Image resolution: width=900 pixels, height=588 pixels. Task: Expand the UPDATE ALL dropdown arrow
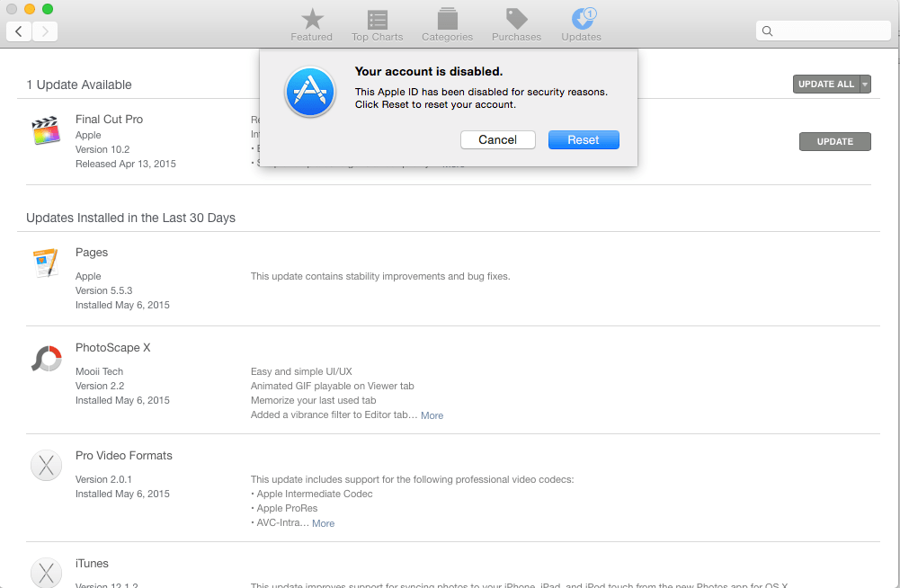tap(865, 84)
